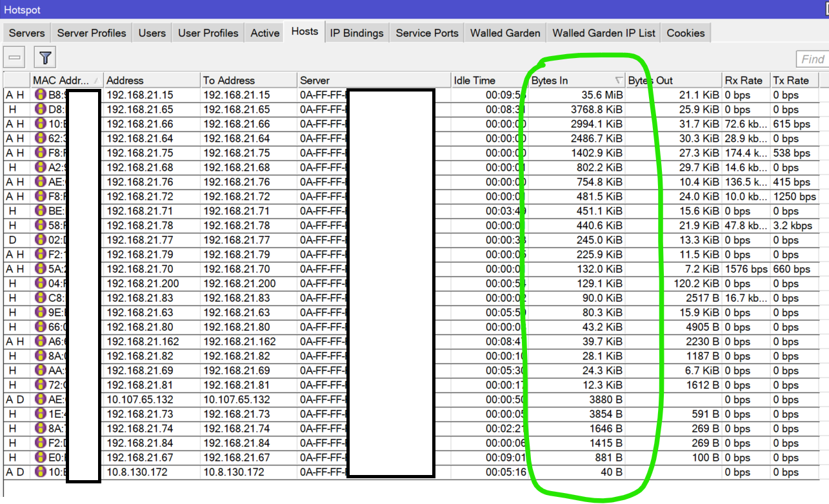Sort by Idle Time column header
The width and height of the screenshot is (829, 504).
(490, 81)
